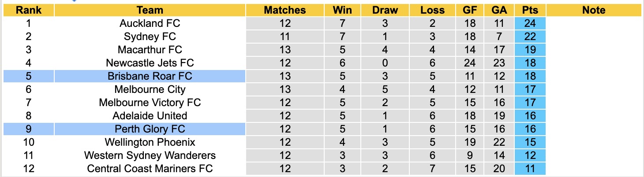644x177 pixels.
Task: Click the GF column header
Action: coord(470,10)
